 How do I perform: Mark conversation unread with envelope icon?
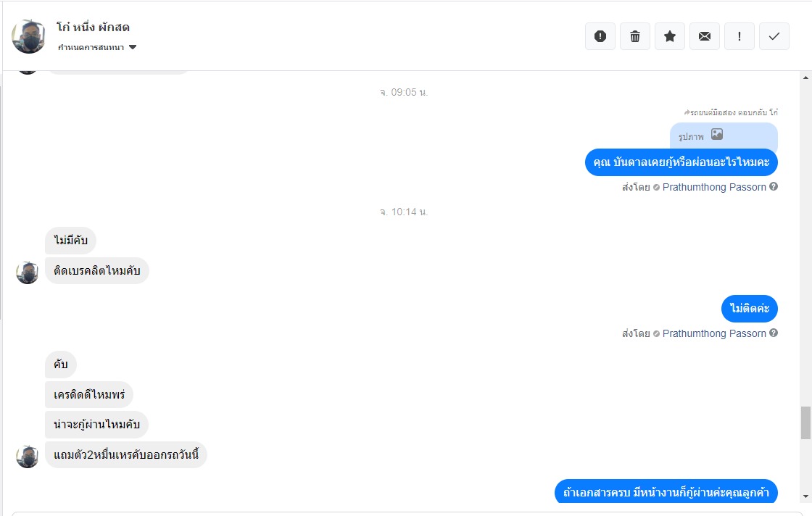pyautogui.click(x=705, y=36)
